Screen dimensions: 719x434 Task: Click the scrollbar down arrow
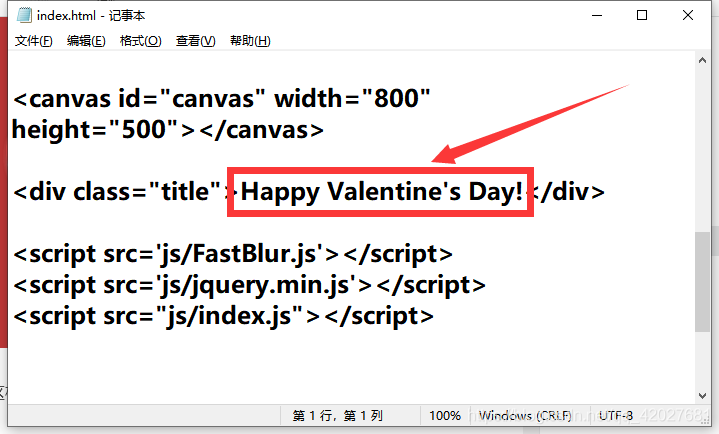[702, 395]
